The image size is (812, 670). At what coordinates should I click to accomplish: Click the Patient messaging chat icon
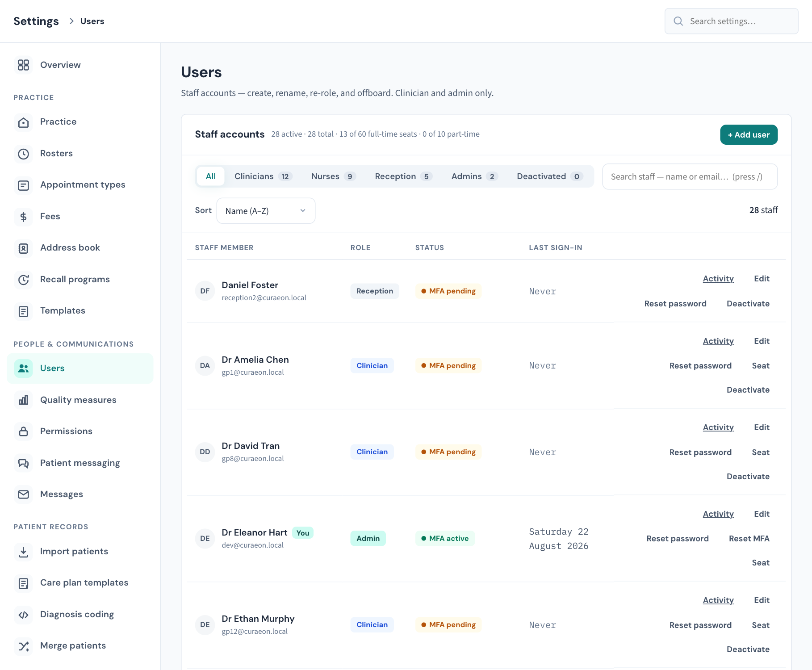[x=23, y=463]
